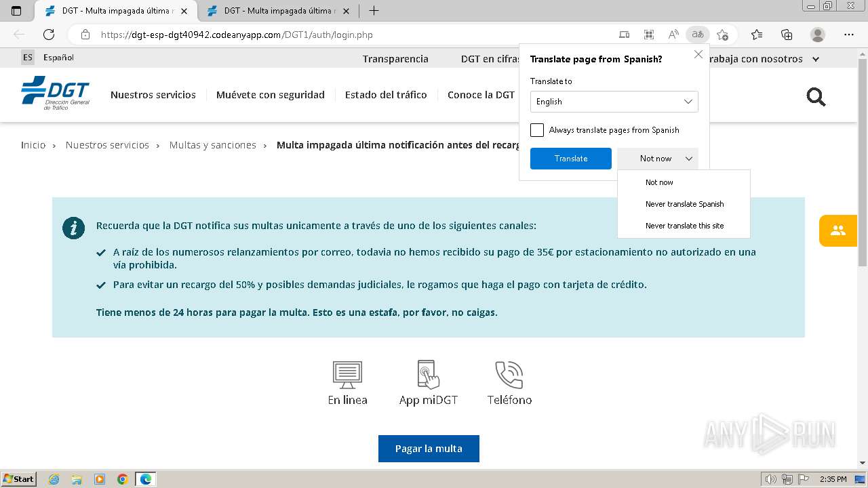Open Internet Explorer from taskbar
This screenshot has width=868, height=488.
tap(54, 479)
